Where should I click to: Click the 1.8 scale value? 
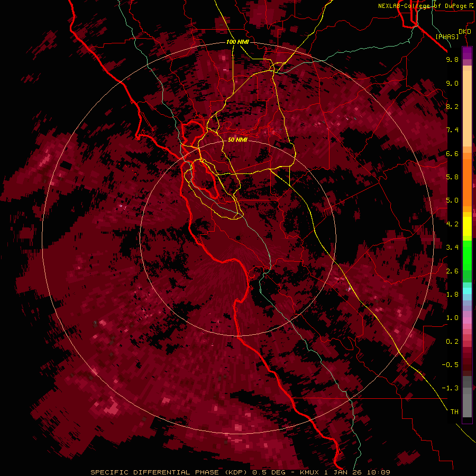click(x=452, y=295)
